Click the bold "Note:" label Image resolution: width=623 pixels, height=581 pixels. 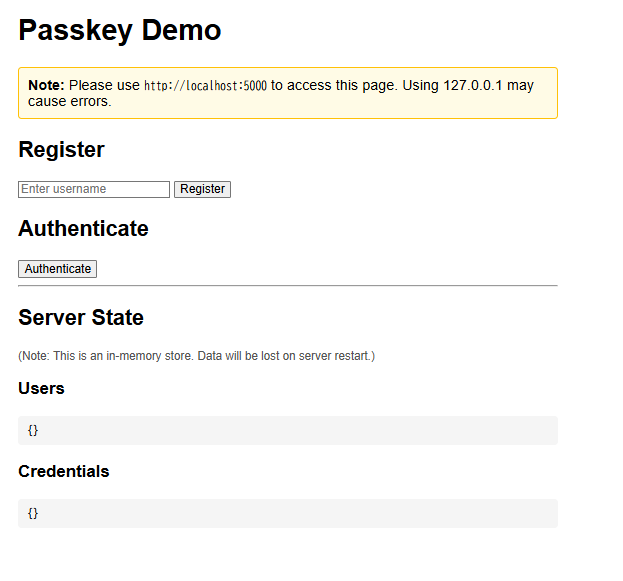(46, 86)
